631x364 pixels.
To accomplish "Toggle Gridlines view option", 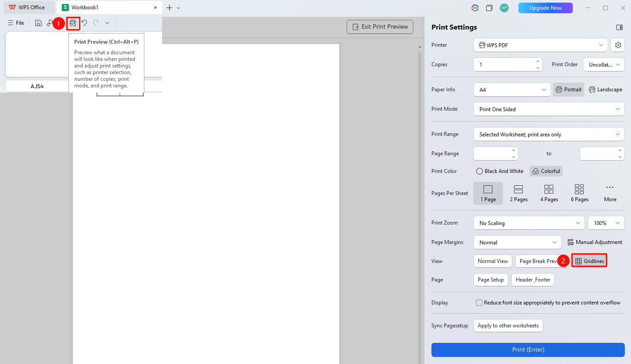I will [x=589, y=261].
